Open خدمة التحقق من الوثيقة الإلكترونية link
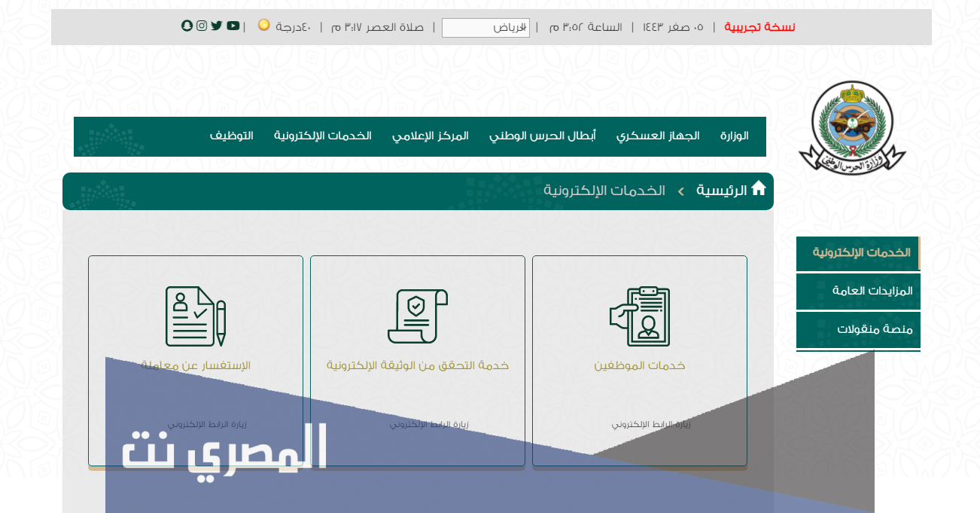This screenshot has width=980, height=513. pyautogui.click(x=418, y=365)
